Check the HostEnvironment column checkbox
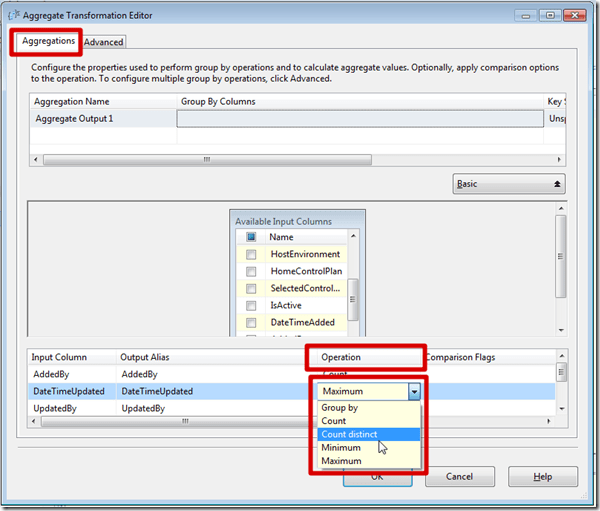 (x=251, y=254)
